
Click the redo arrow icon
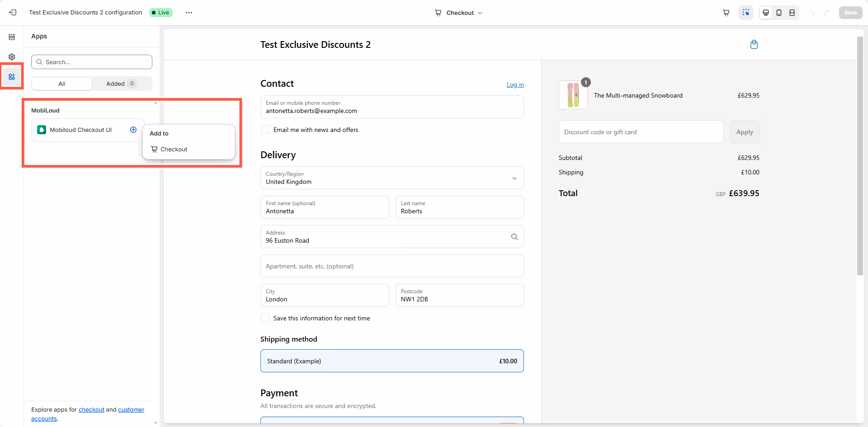(x=826, y=13)
